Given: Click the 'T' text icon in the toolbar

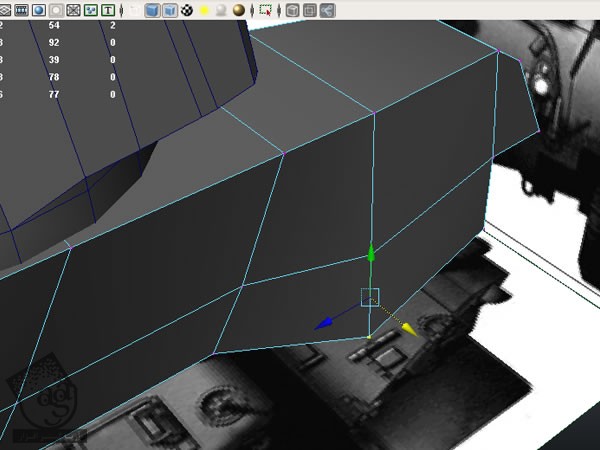Looking at the screenshot, I should 108,10.
